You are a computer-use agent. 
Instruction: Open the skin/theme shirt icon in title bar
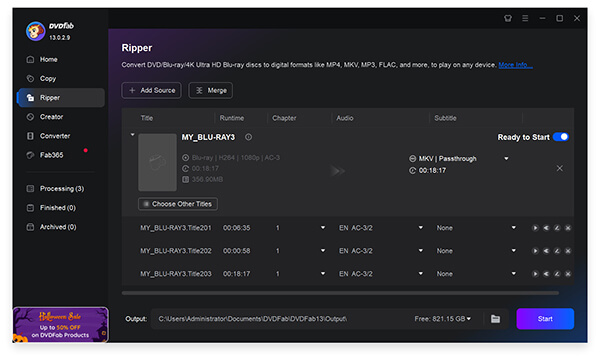508,18
